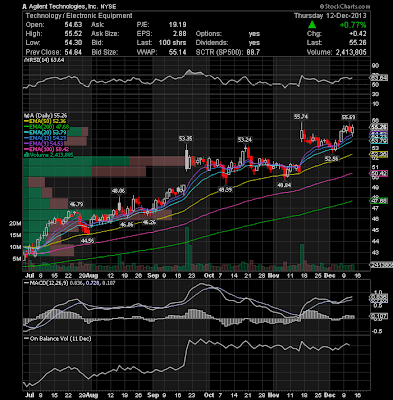
Task: Click the Ask Size label
Action: tap(105, 34)
